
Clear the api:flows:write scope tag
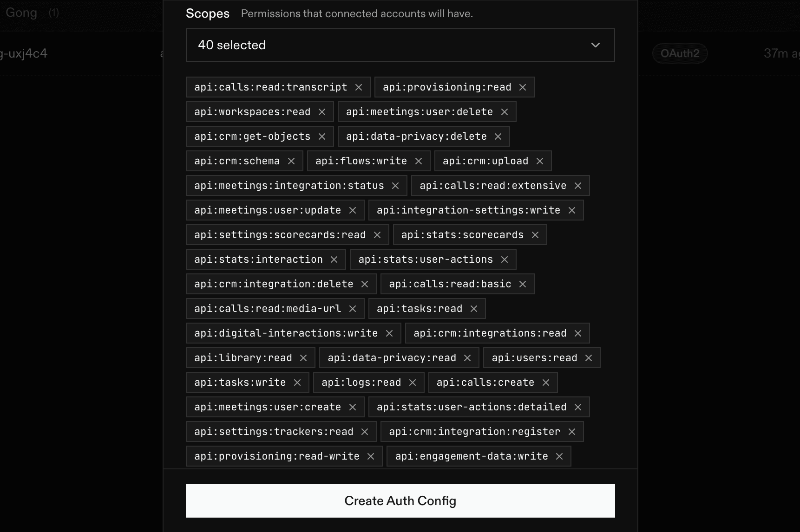pos(419,161)
